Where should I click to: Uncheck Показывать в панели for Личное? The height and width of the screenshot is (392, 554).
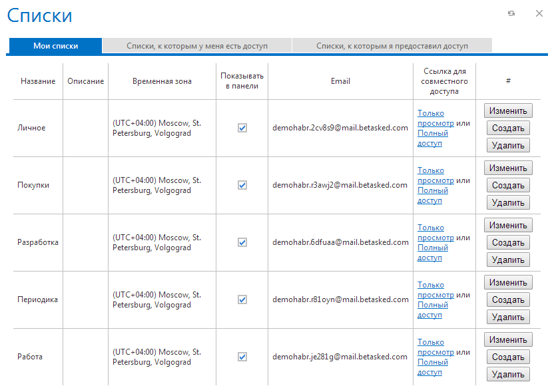click(x=242, y=128)
